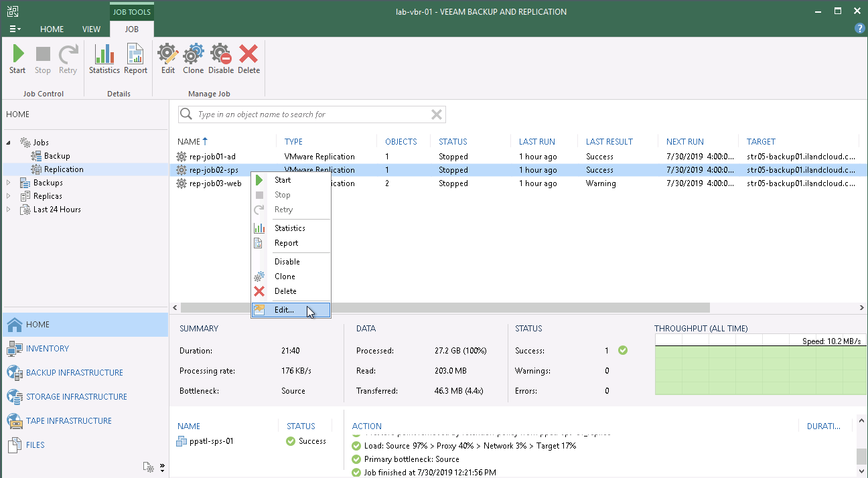The width and height of the screenshot is (868, 478).
Task: Open Backup Infrastructure view in sidebar
Action: coord(74,373)
